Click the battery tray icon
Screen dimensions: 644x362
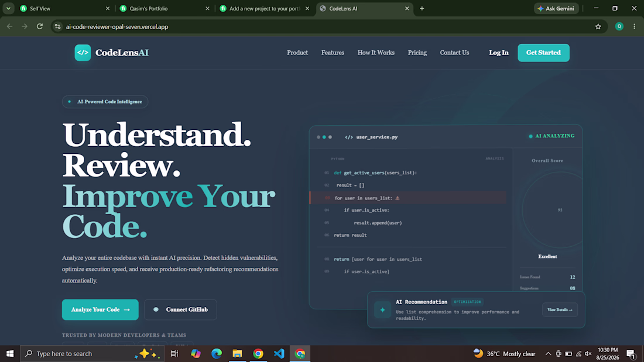coord(568,353)
